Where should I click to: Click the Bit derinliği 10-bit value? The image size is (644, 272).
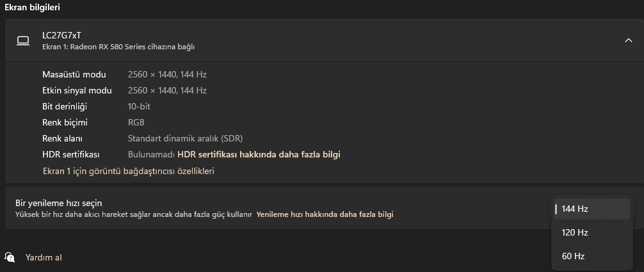point(139,106)
